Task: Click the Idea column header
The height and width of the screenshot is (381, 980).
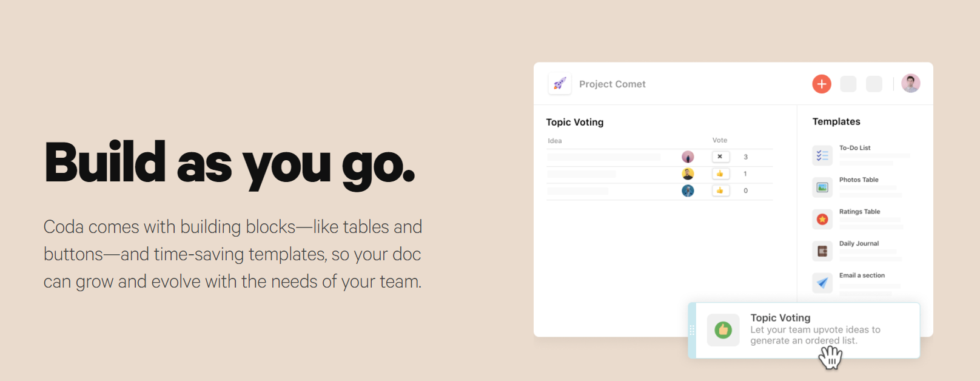Action: (554, 141)
